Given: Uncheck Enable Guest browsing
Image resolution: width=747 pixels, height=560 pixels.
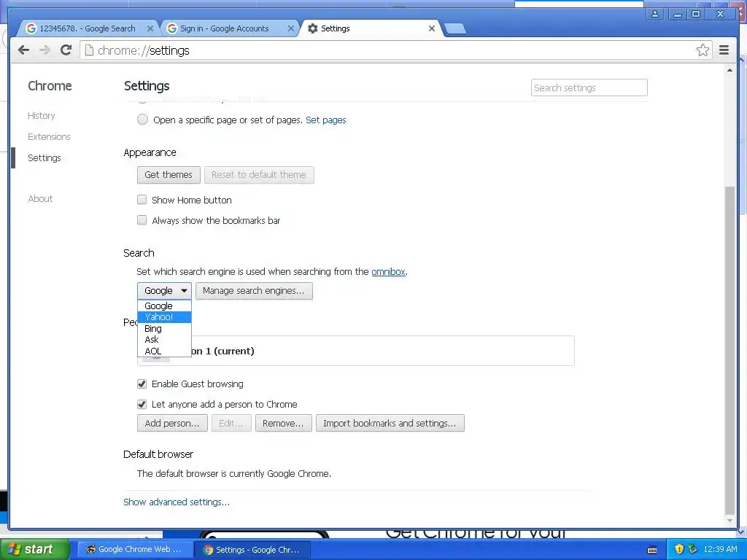Looking at the screenshot, I should coord(142,384).
